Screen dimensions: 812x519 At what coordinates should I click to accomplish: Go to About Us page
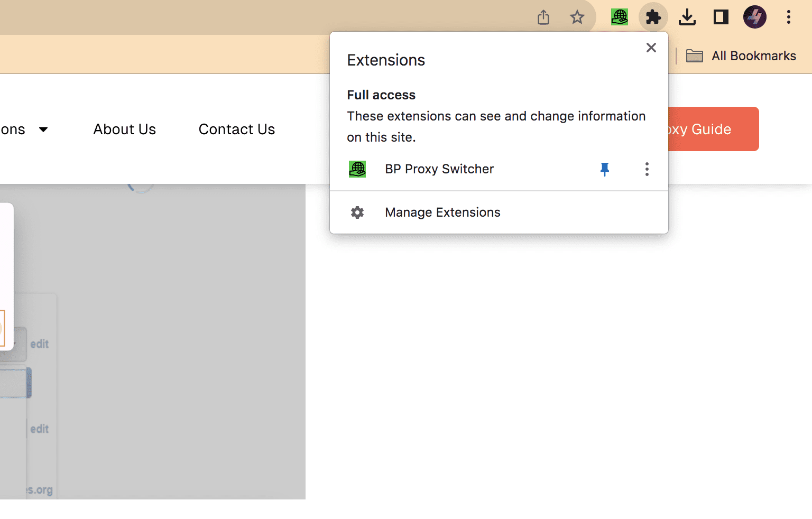pos(125,129)
